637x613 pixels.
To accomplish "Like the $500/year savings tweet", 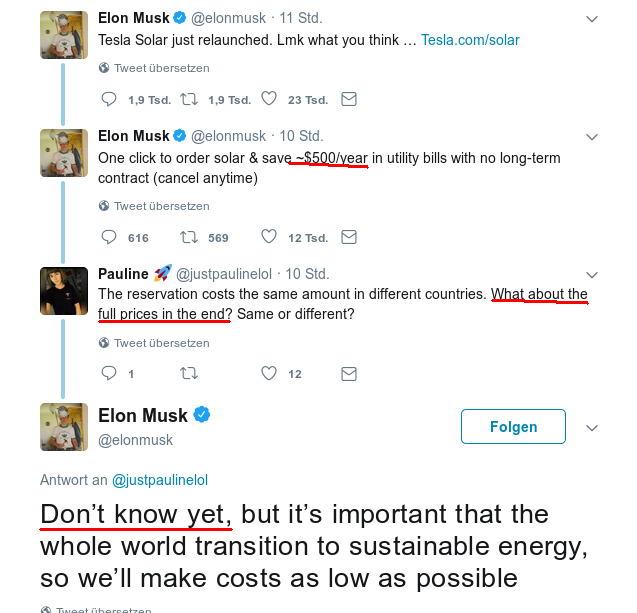I will tap(268, 237).
